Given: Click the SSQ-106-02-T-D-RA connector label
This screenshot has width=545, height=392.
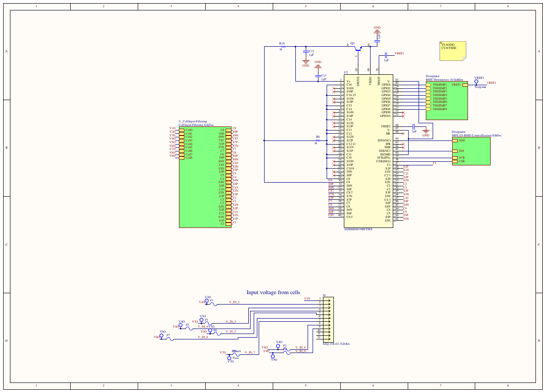Looking at the screenshot, I should click(x=336, y=344).
